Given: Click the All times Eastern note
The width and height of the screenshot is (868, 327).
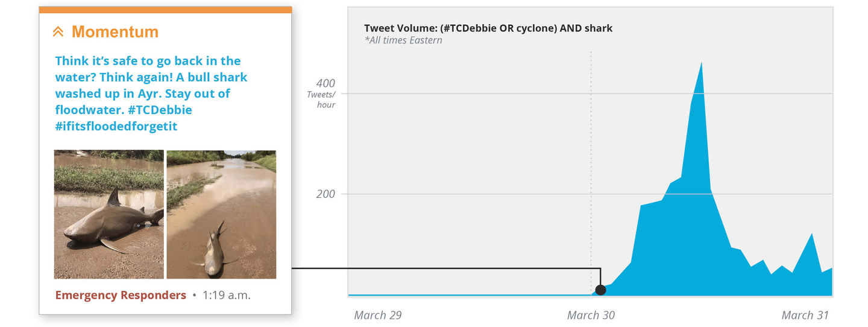Looking at the screenshot, I should pos(403,40).
